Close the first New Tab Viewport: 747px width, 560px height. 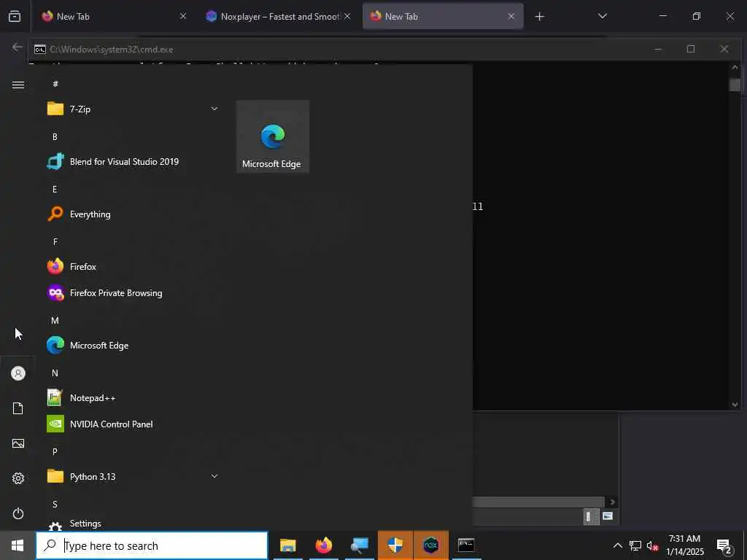(183, 16)
